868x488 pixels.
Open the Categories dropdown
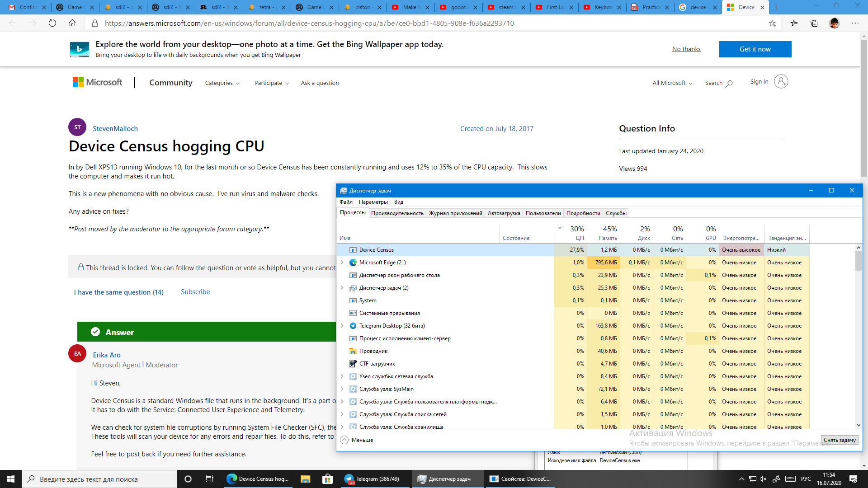pos(222,83)
